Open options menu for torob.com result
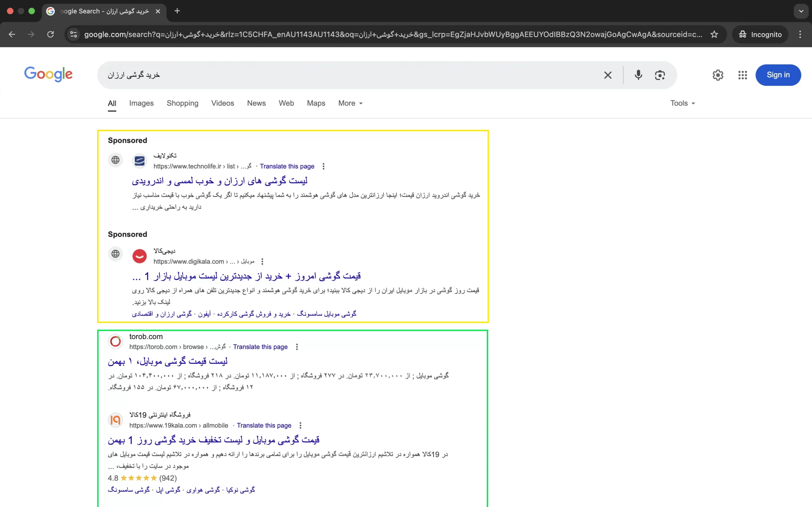Screen dimensions: 812x507 coord(297,347)
